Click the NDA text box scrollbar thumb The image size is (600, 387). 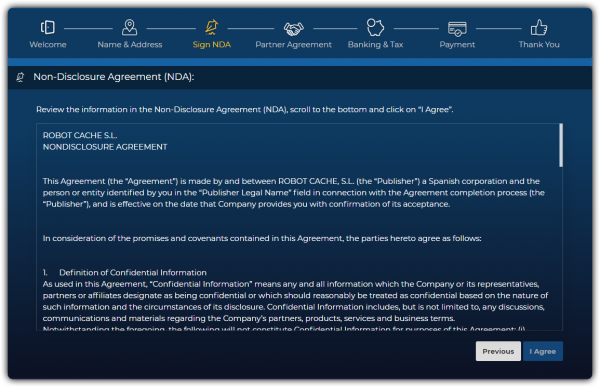pyautogui.click(x=561, y=145)
